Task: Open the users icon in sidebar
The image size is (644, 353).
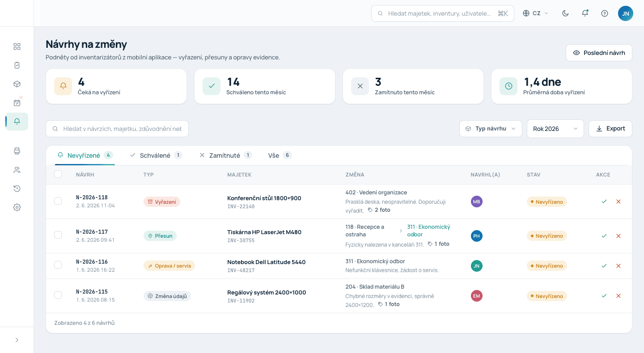Action: [17, 170]
